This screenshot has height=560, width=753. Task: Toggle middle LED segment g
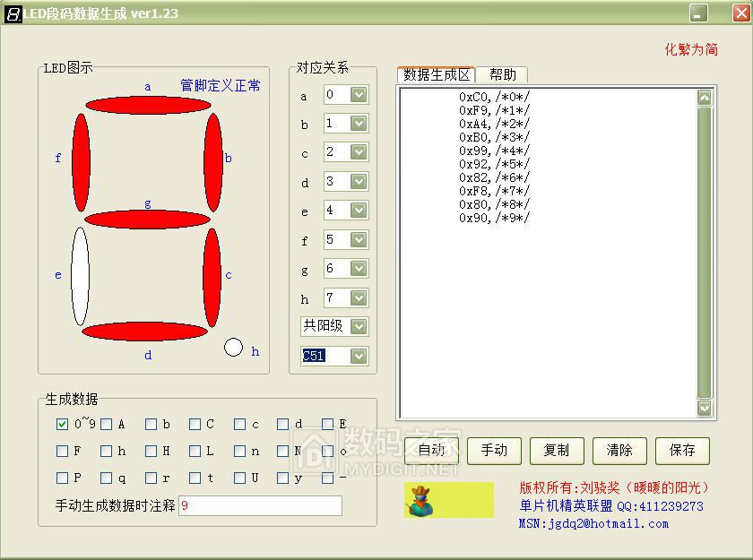click(x=146, y=220)
